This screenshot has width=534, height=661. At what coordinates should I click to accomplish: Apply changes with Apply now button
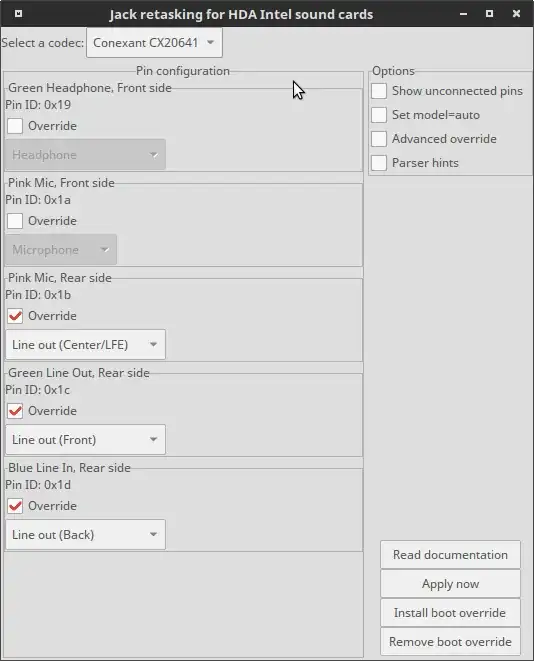pos(450,584)
